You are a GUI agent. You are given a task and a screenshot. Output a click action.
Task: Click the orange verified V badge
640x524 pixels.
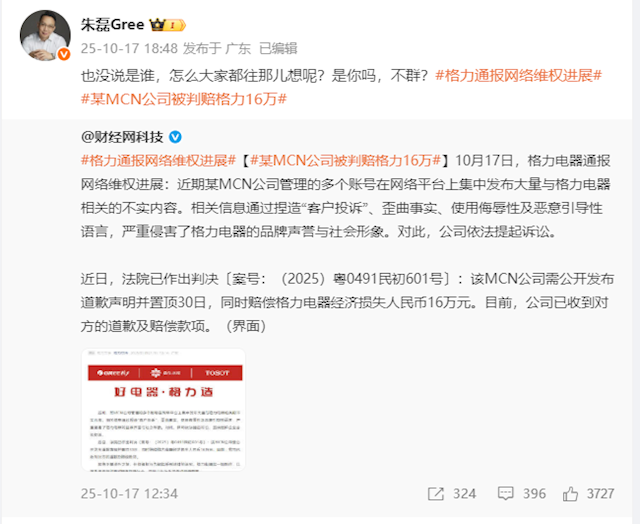63,54
